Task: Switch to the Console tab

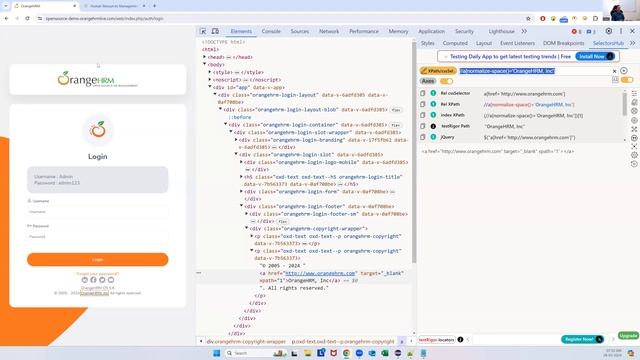Action: click(271, 31)
